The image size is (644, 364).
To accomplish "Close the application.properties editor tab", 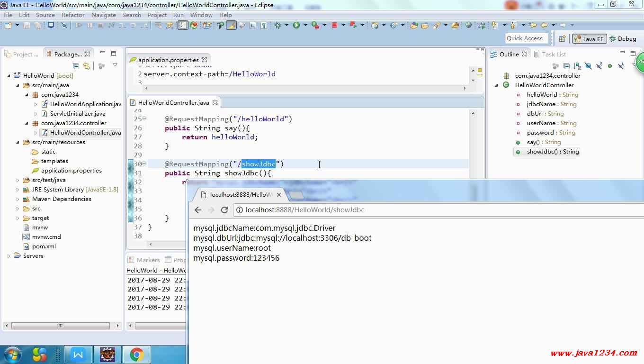I will 205,60.
